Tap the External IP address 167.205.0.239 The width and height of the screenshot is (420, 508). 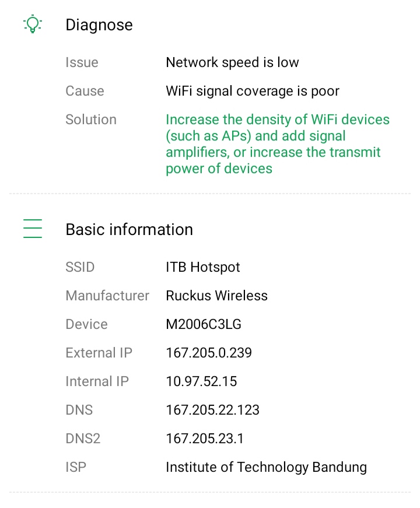(209, 353)
